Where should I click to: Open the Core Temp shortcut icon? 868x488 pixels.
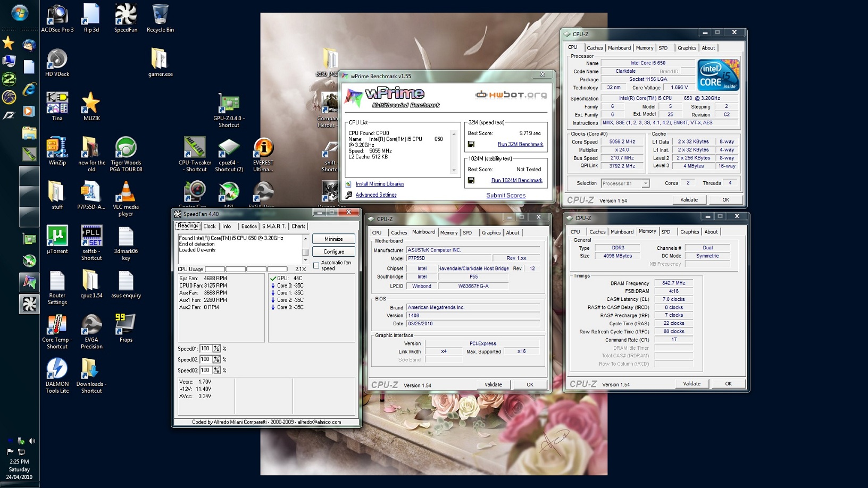click(57, 324)
